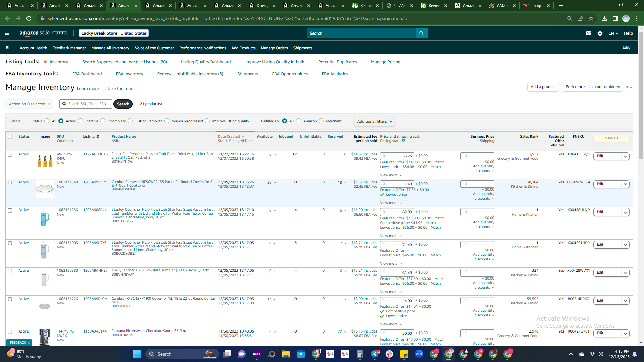Click the Edit button for SKU 1062131726
Image resolution: width=644 pixels, height=362 pixels.
click(607, 301)
